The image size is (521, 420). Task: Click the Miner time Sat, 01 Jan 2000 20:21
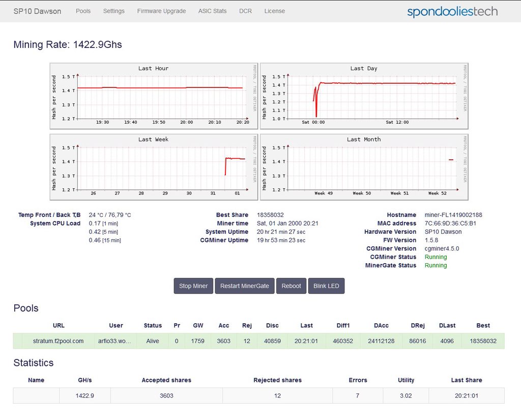287,223
